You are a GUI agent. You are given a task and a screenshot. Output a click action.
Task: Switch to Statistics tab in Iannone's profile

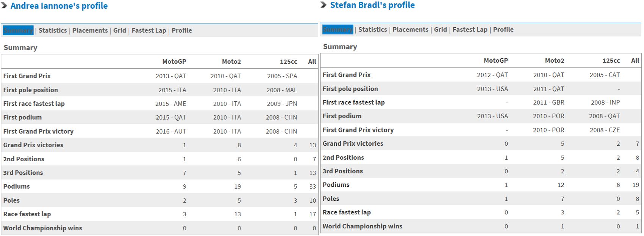coord(53,30)
